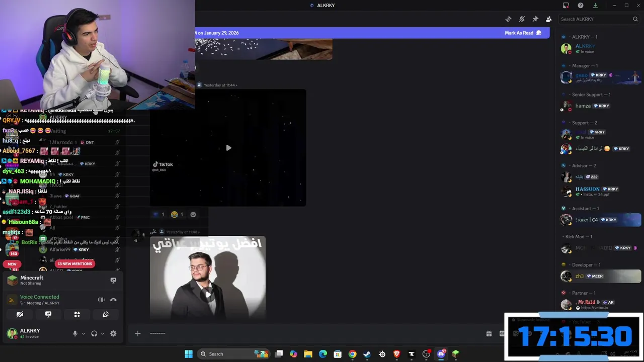Click the Voice Connected label
Viewport: 644px width, 362px height.
40,297
